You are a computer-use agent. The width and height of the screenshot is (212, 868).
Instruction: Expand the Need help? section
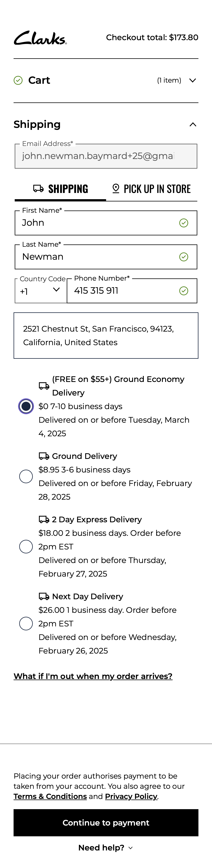106,848
